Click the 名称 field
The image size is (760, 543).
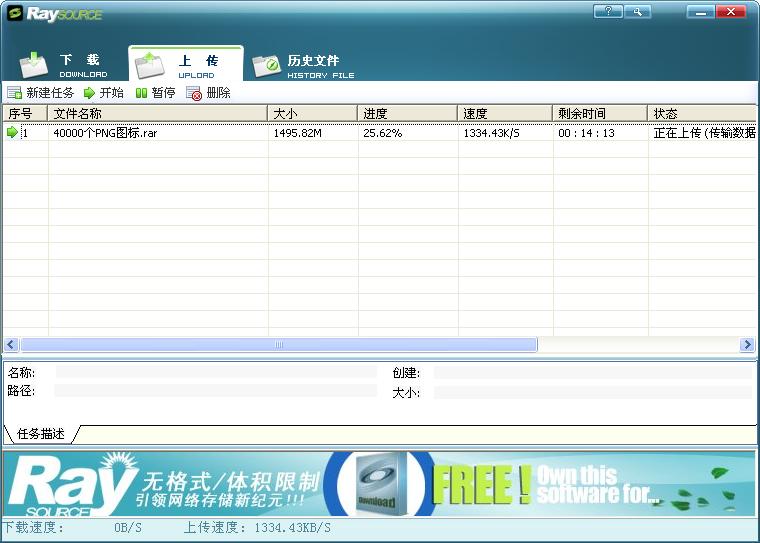(x=216, y=372)
